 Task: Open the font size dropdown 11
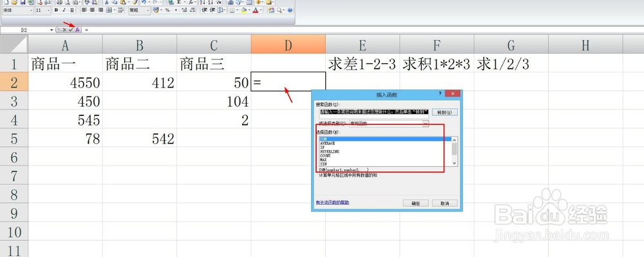(x=48, y=10)
